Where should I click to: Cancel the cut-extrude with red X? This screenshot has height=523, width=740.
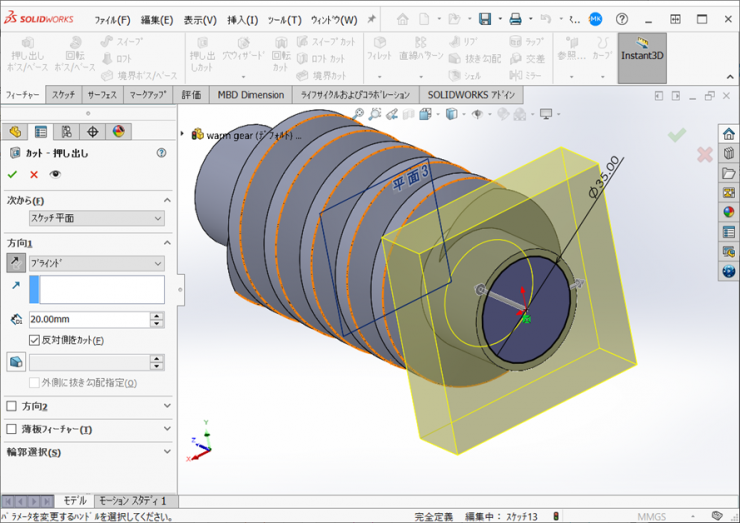34,175
